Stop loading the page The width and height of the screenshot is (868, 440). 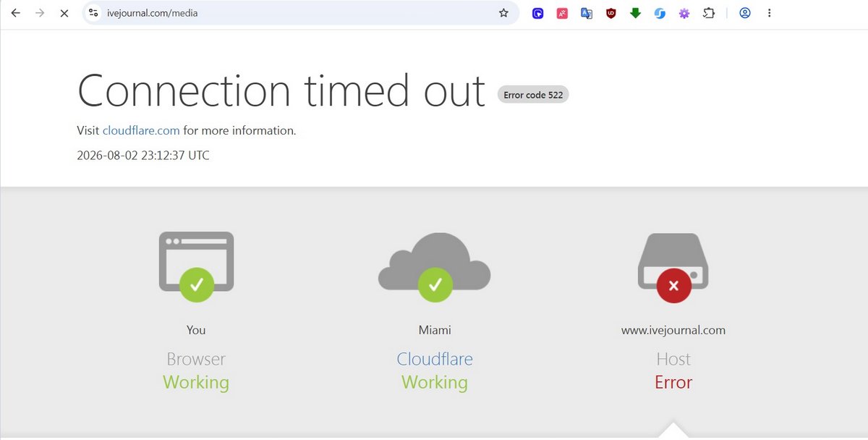click(64, 13)
